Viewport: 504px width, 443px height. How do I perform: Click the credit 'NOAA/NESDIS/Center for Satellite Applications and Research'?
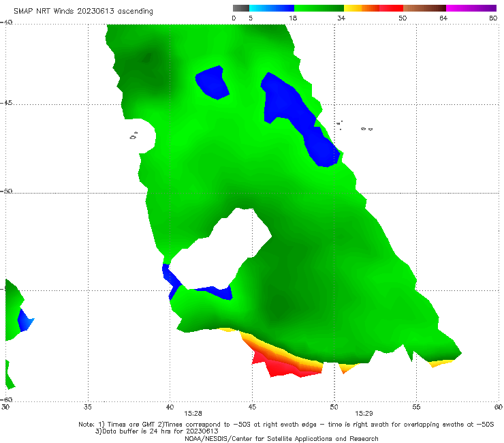(281, 439)
